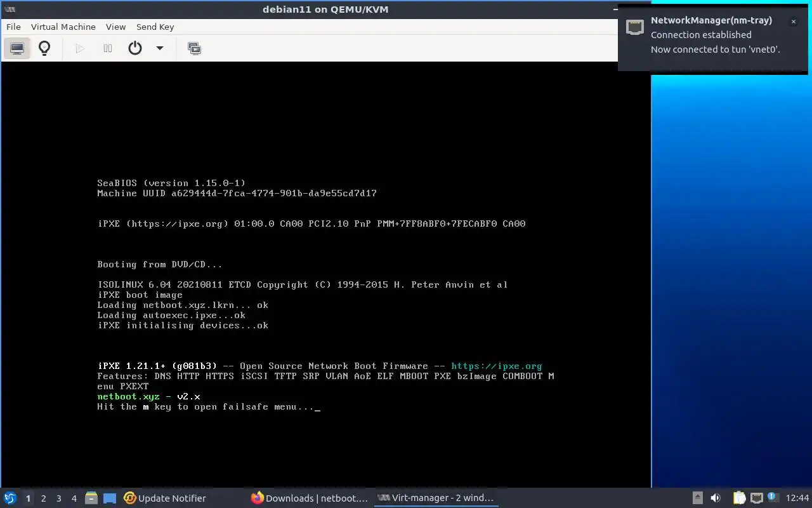Click the removable media tray icon
Screen dimensions: 812x508
[697, 498]
